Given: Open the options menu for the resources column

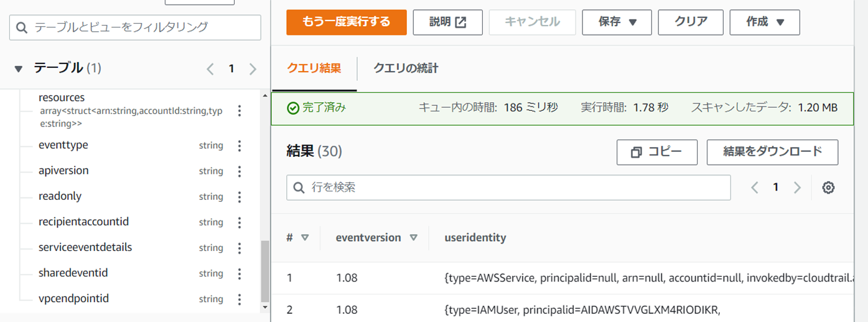Looking at the screenshot, I should point(240,111).
